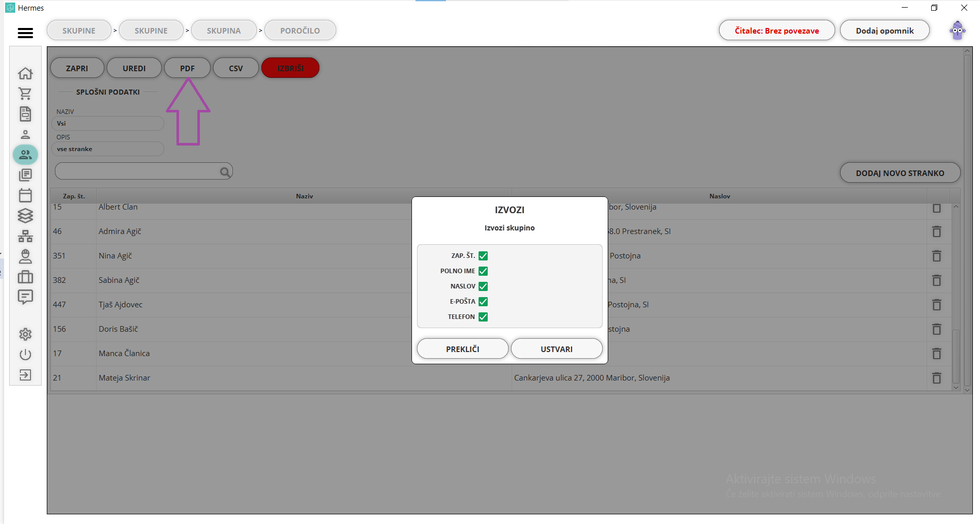The image size is (980, 524).
Task: Uncheck the E-POŠTA checkbox
Action: click(483, 302)
